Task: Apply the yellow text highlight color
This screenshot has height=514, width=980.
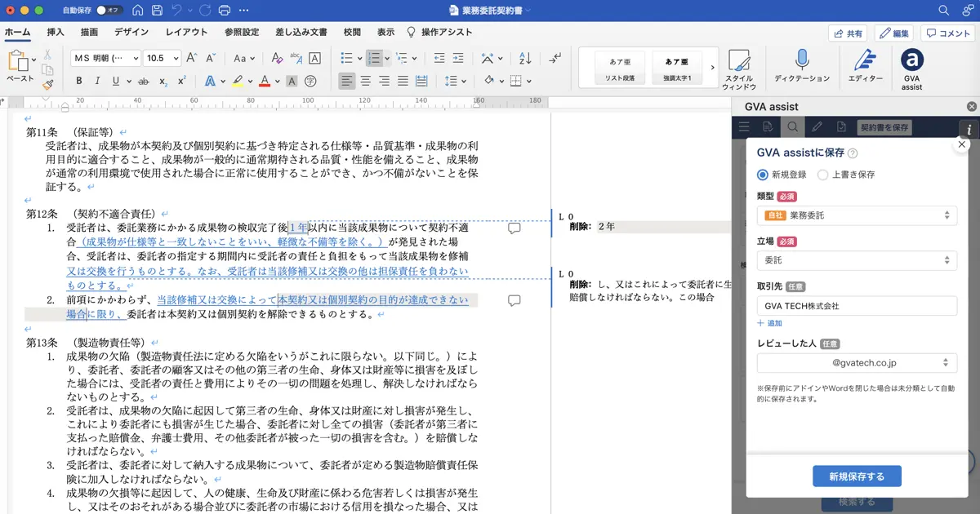Action: click(237, 81)
